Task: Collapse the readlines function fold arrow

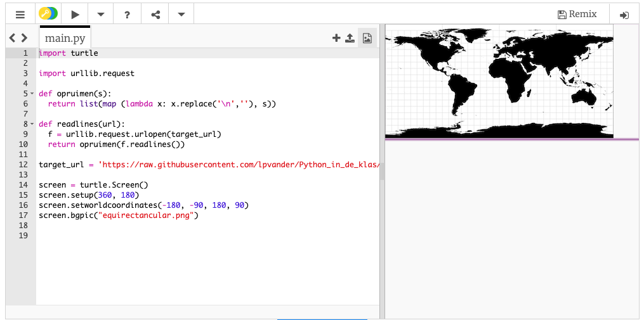Action: [32, 124]
